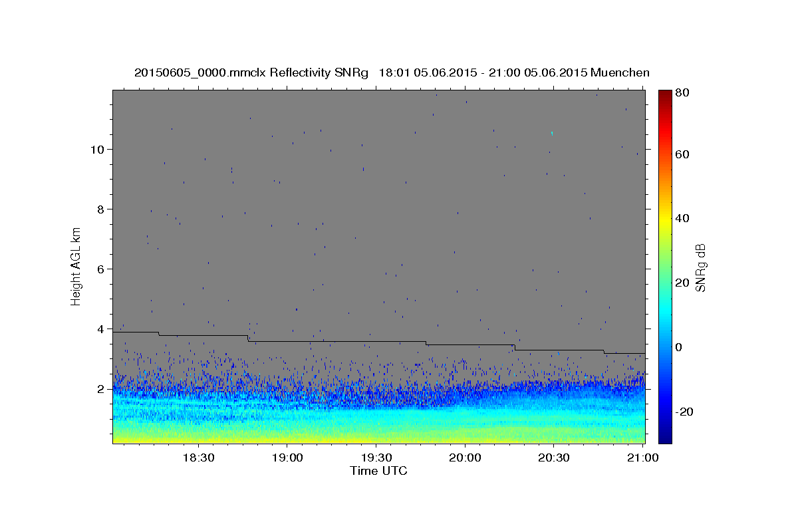Pick the dark red top of the colorbar
798x532 pixels.
(x=665, y=95)
